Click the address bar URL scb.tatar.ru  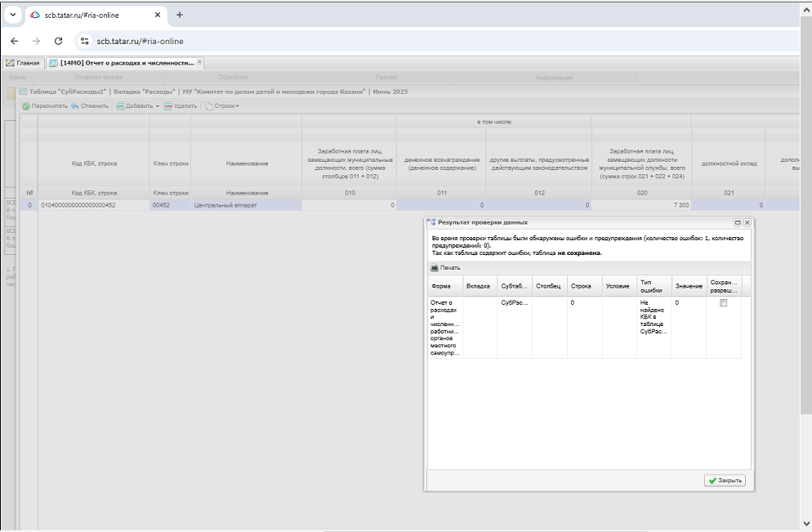pos(140,42)
